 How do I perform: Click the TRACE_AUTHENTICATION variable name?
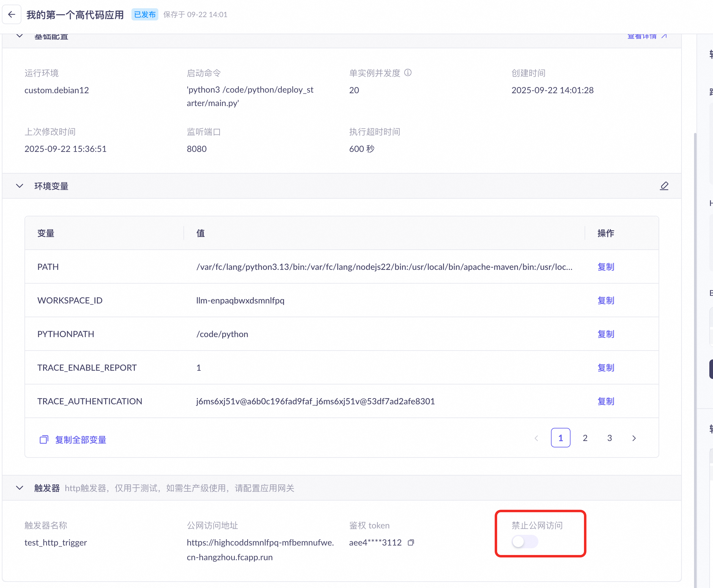90,401
